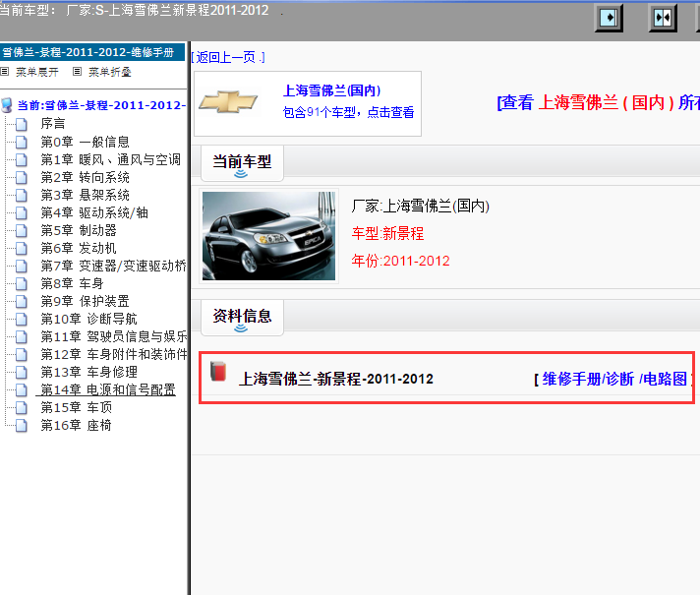The width and height of the screenshot is (700, 595).
Task: Click the page icon beside 序言
Action: point(21,124)
